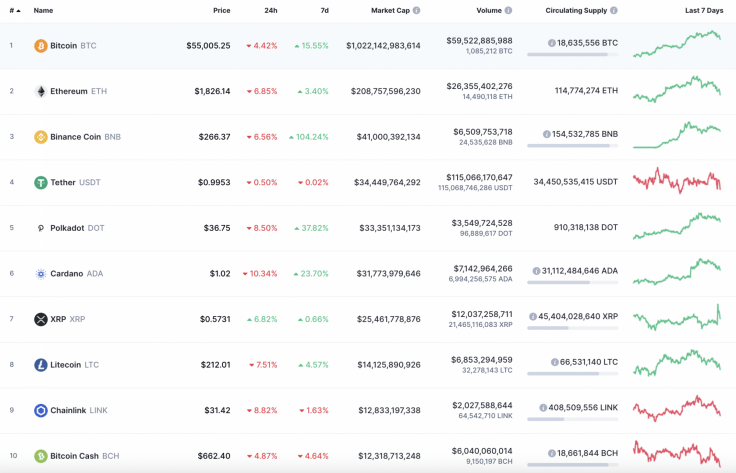Open Ethereum 7-day sparkline chart

click(x=677, y=89)
